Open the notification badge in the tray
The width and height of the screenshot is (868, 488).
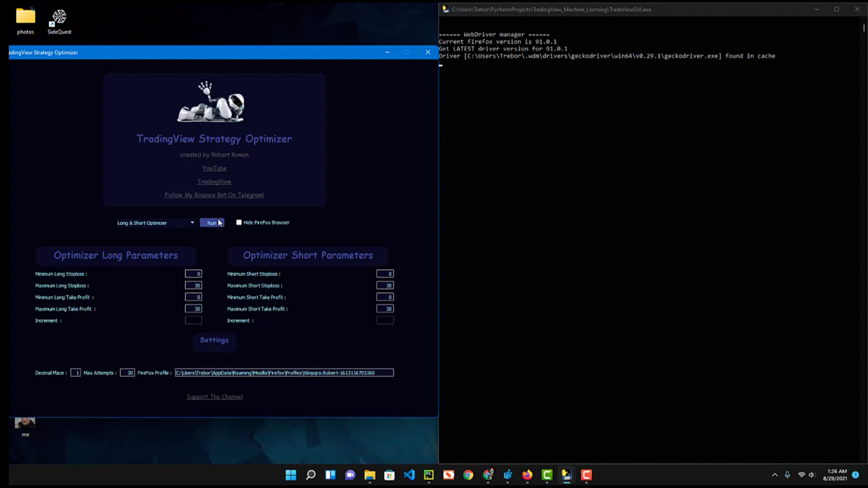pyautogui.click(x=855, y=475)
